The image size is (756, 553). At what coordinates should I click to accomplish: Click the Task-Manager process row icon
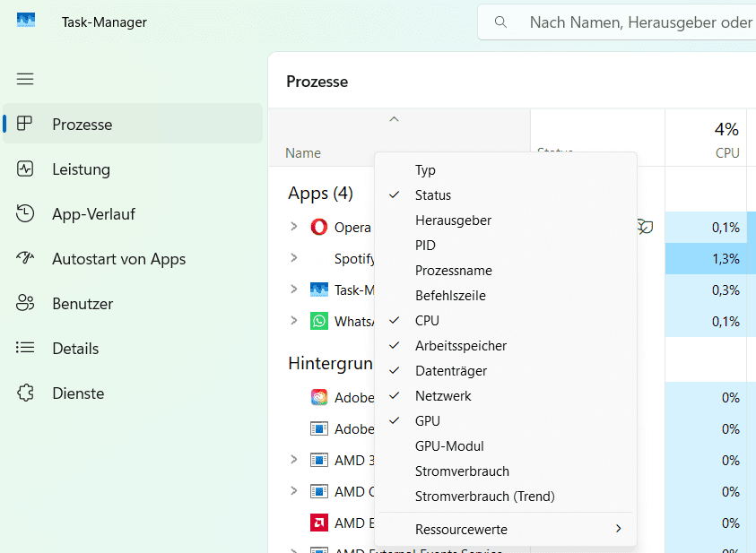318,289
